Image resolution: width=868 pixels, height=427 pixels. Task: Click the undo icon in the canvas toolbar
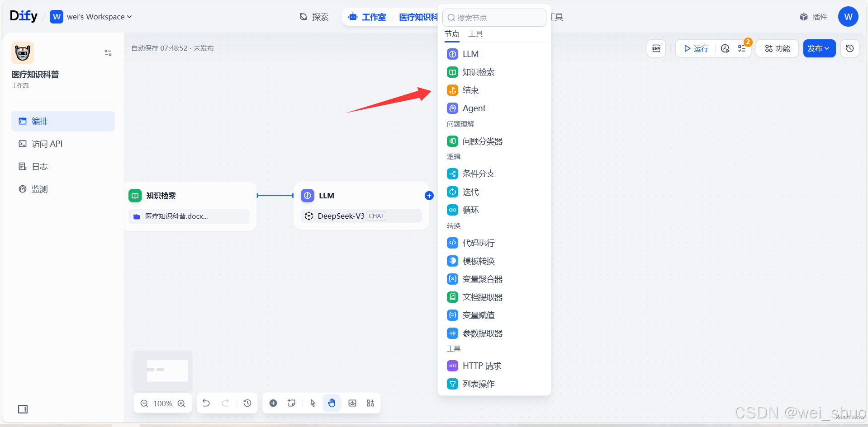206,403
